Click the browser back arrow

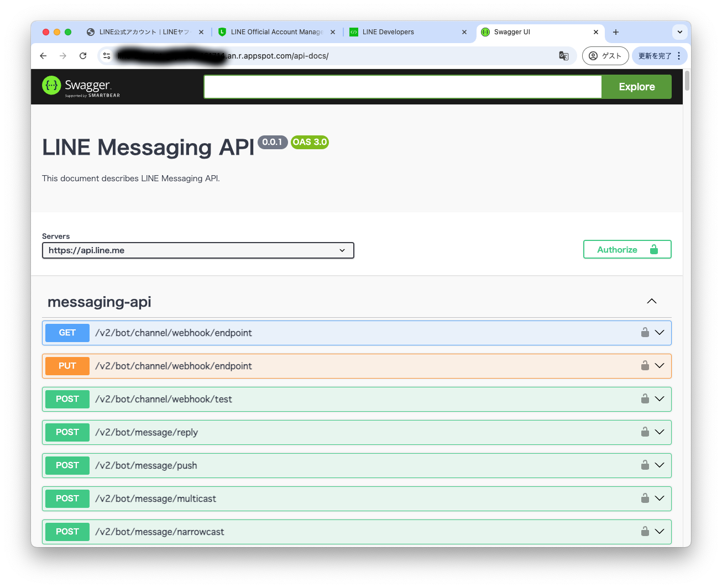43,56
